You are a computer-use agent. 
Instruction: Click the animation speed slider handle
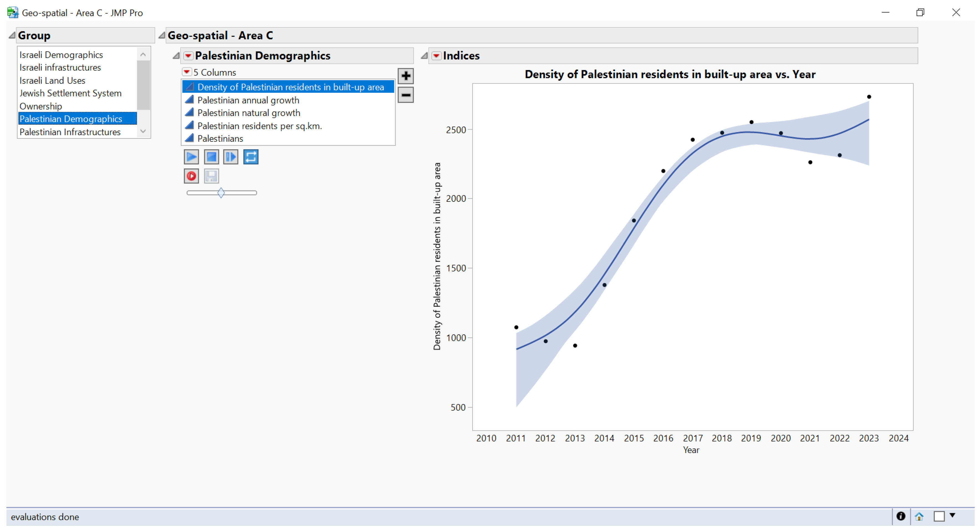[221, 193]
